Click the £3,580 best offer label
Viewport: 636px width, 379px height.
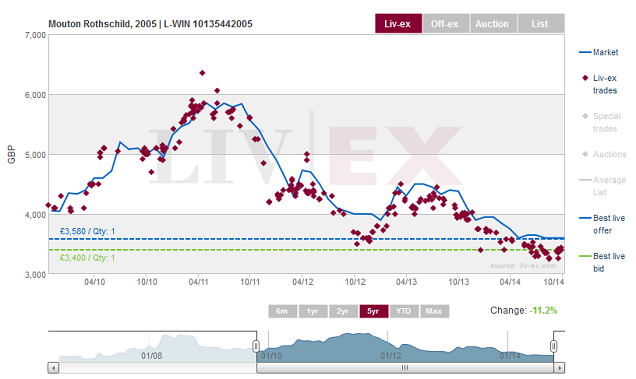tap(87, 231)
